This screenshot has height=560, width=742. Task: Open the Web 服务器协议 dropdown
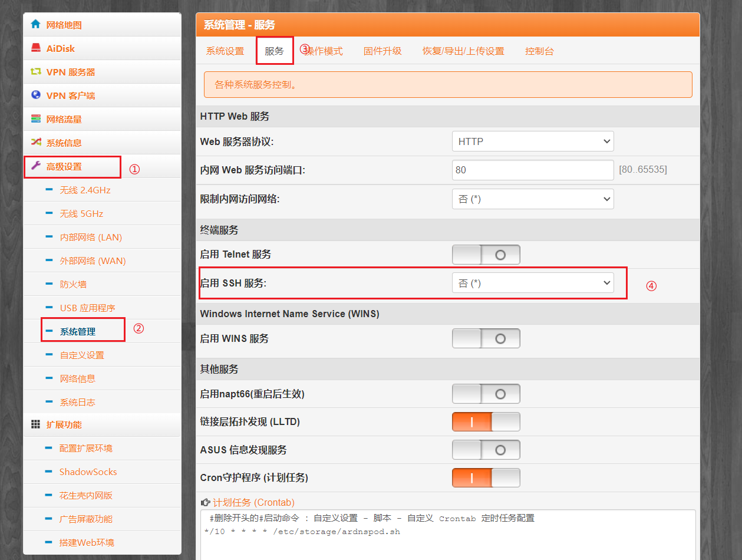pyautogui.click(x=533, y=141)
